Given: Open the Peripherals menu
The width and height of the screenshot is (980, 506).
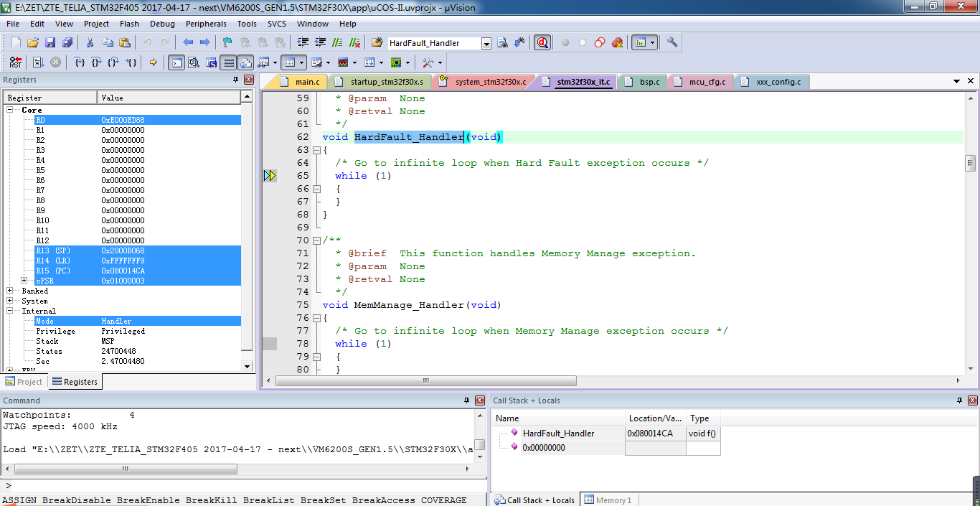Looking at the screenshot, I should point(206,24).
